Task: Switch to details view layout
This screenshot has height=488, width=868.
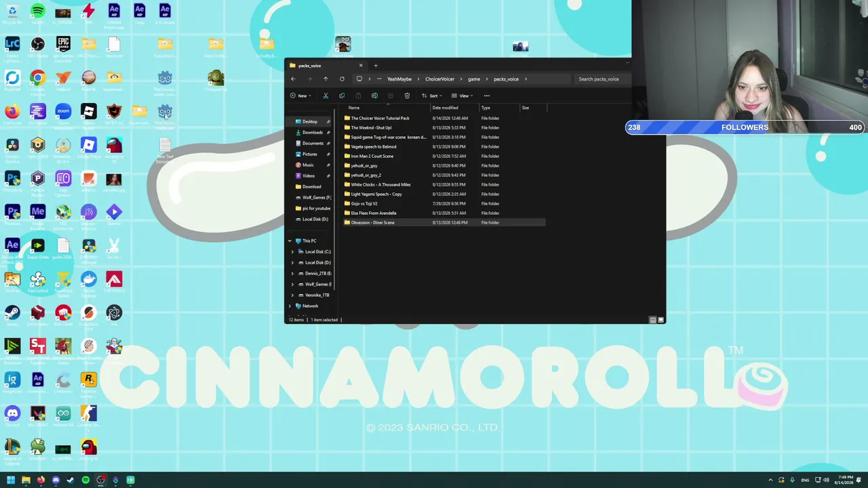Action: click(652, 320)
